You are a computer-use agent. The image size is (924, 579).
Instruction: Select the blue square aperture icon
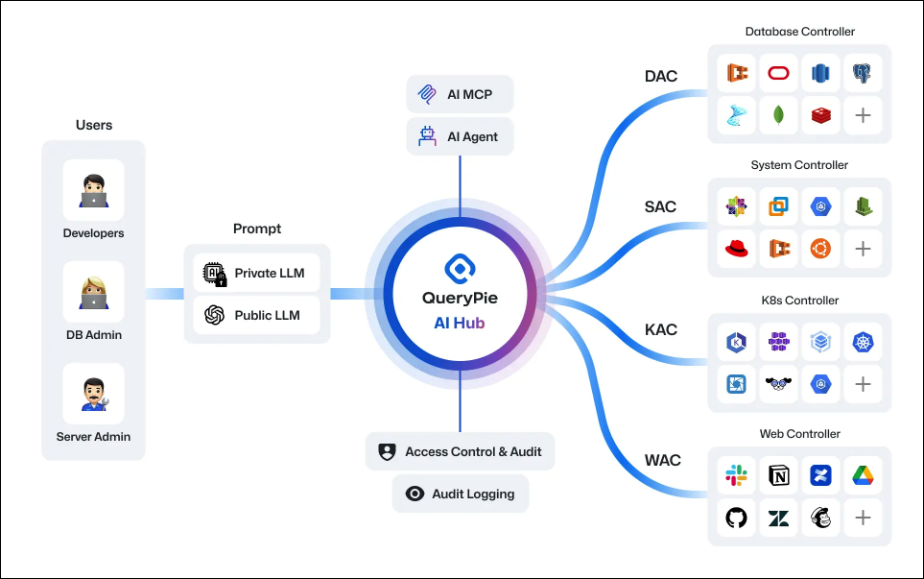tap(736, 384)
